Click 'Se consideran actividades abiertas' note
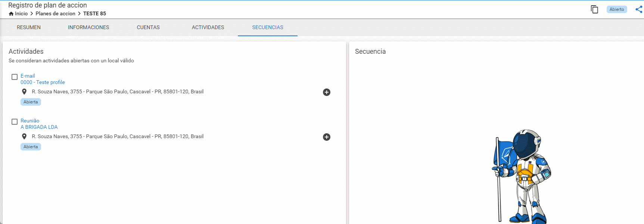644x224 pixels. click(71, 60)
